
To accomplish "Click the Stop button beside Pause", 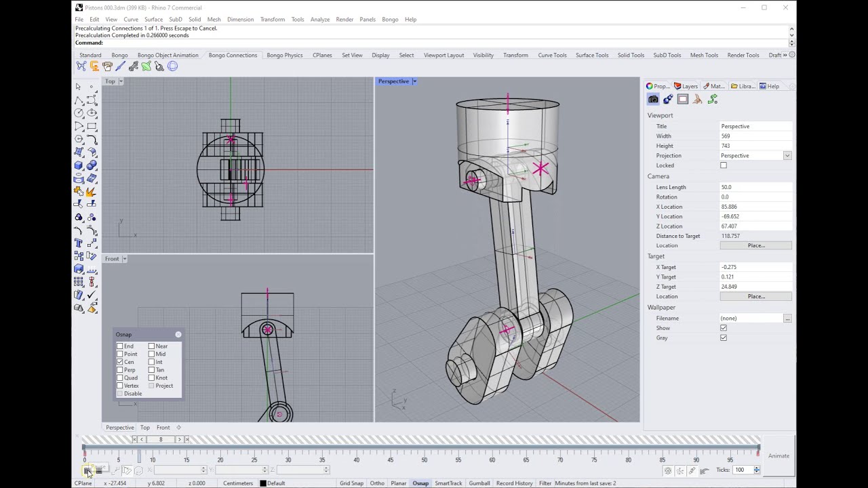I will (99, 470).
